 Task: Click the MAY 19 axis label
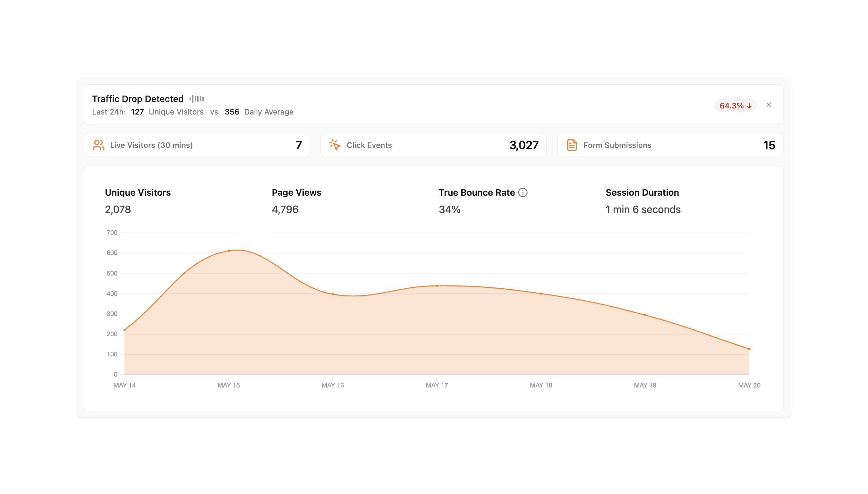[x=645, y=385]
